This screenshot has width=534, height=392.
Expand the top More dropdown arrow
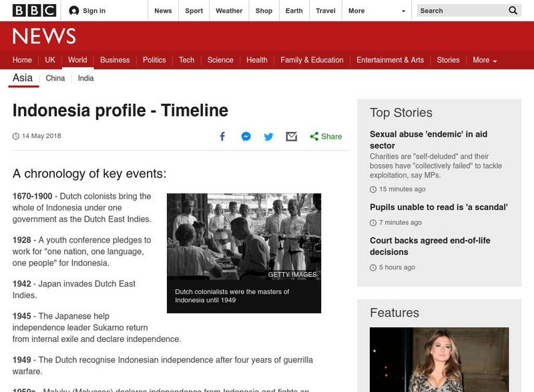pyautogui.click(x=404, y=11)
